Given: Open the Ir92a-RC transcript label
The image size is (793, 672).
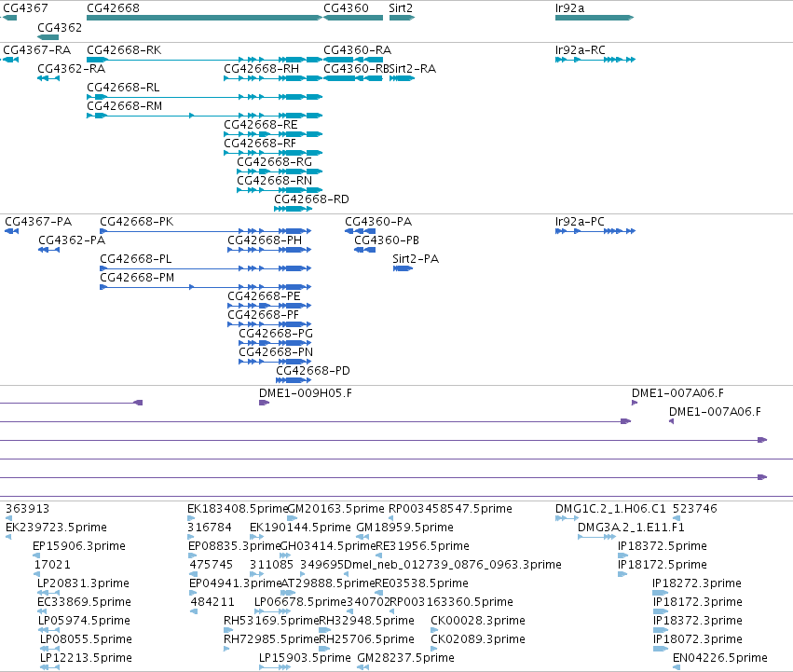Looking at the screenshot, I should 581,50.
